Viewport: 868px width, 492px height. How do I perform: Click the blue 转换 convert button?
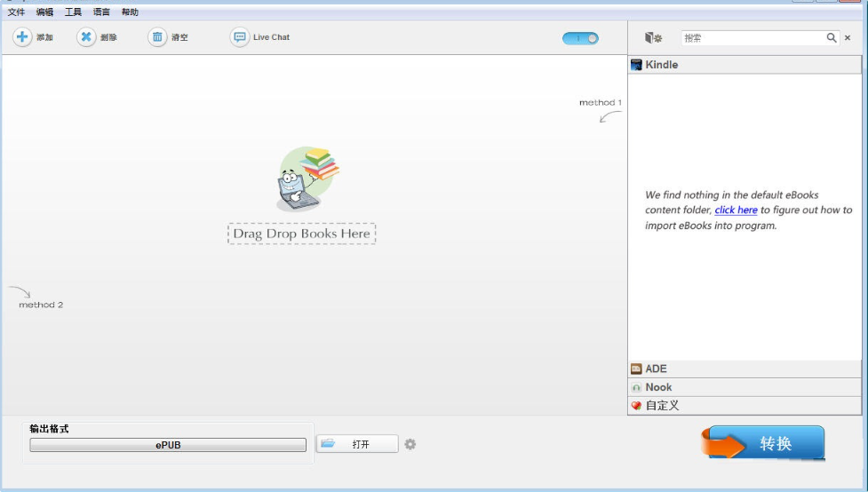click(764, 443)
